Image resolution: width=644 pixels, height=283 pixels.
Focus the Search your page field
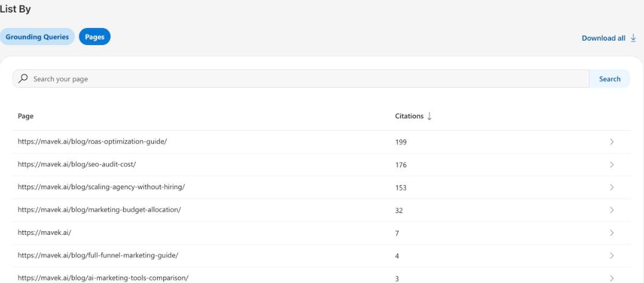click(301, 79)
